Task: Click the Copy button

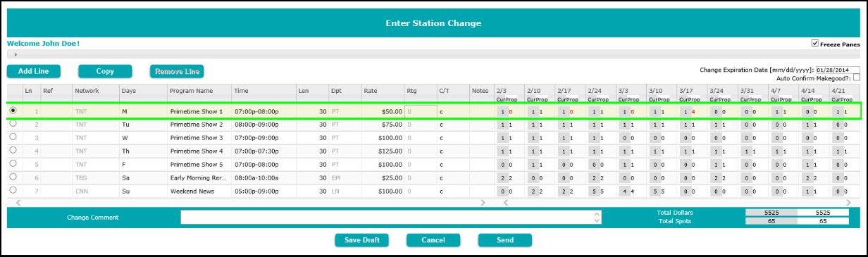Action: (105, 71)
